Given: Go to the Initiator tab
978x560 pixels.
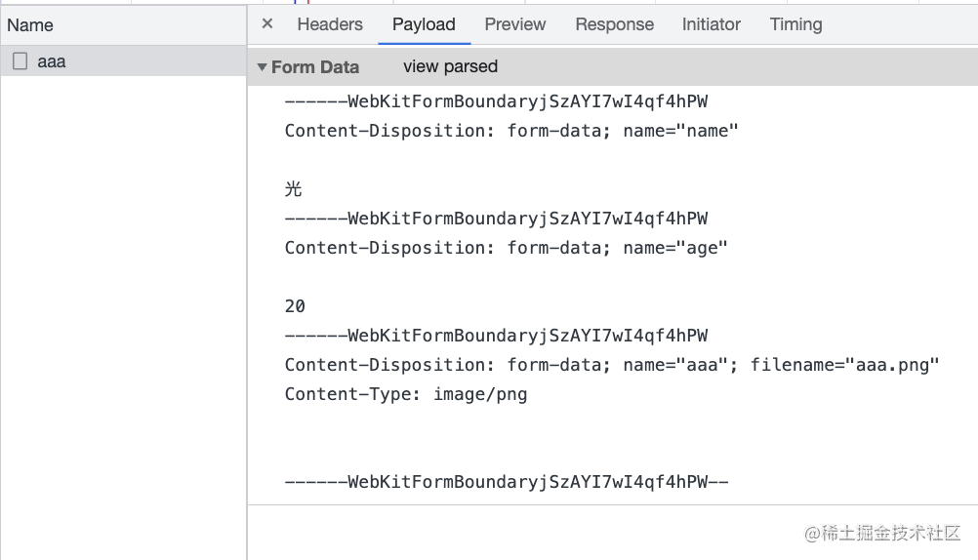Looking at the screenshot, I should [711, 24].
